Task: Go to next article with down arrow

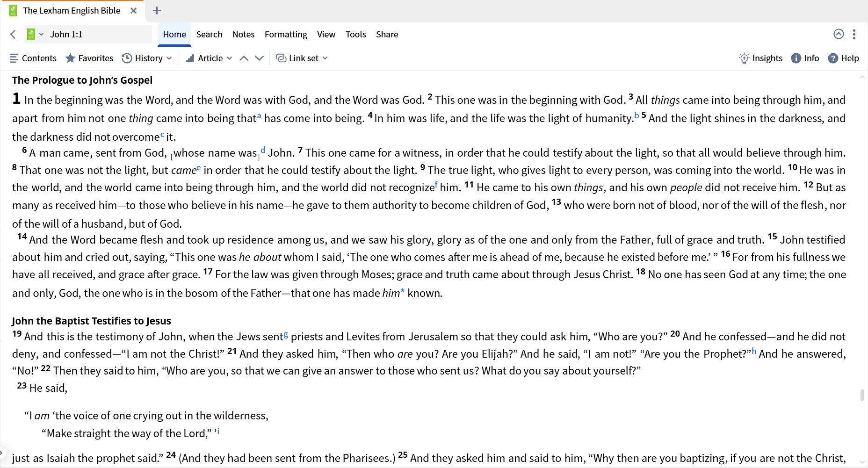Action: (x=259, y=58)
